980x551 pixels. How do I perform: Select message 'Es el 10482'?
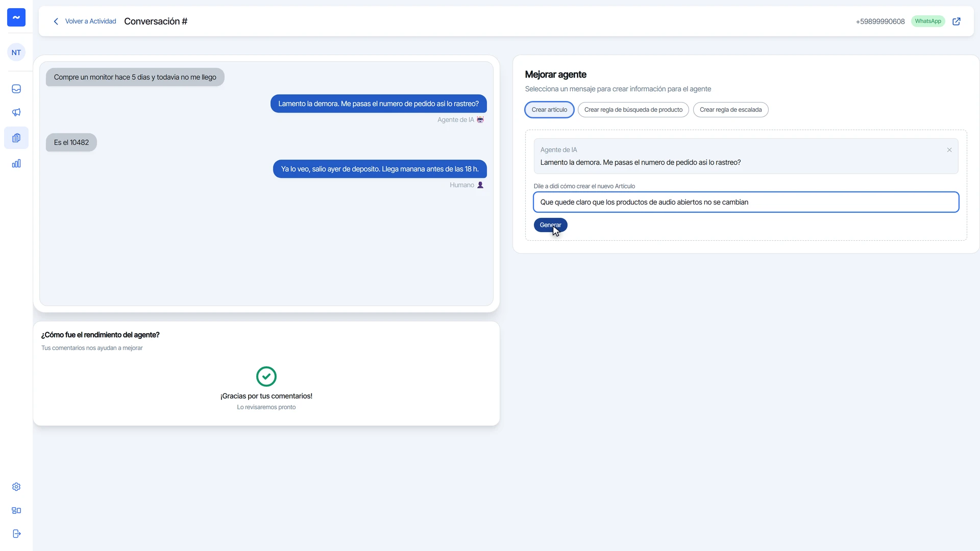coord(71,142)
